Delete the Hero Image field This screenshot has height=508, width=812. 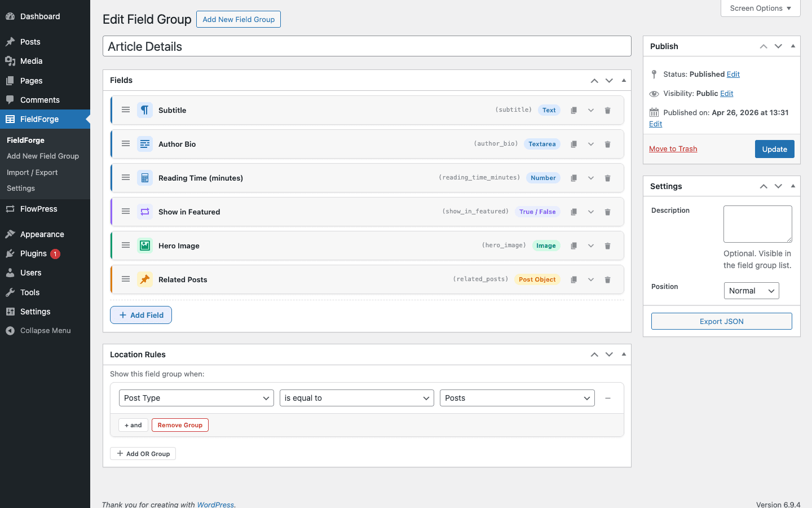point(607,246)
